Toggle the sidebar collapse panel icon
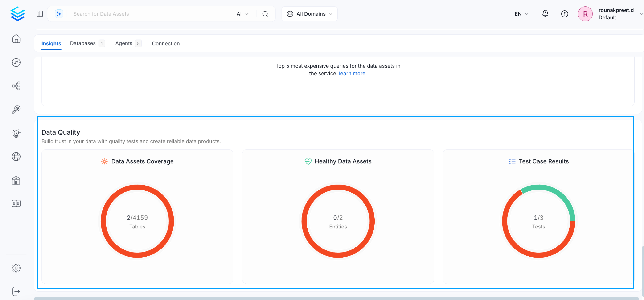 40,14
